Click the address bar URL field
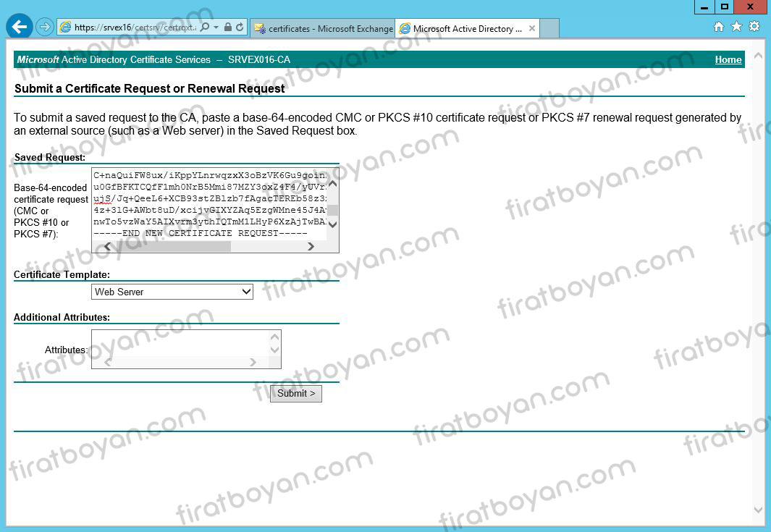 coord(135,28)
